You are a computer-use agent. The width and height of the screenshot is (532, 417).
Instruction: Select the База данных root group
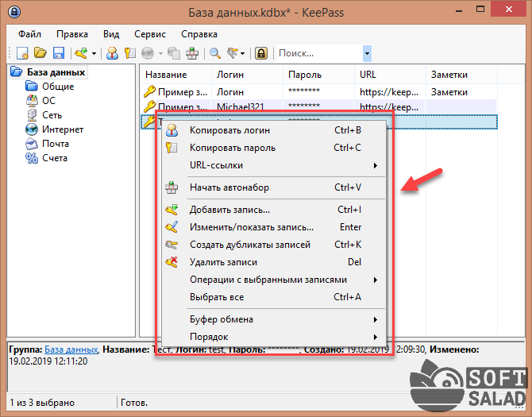coord(56,72)
